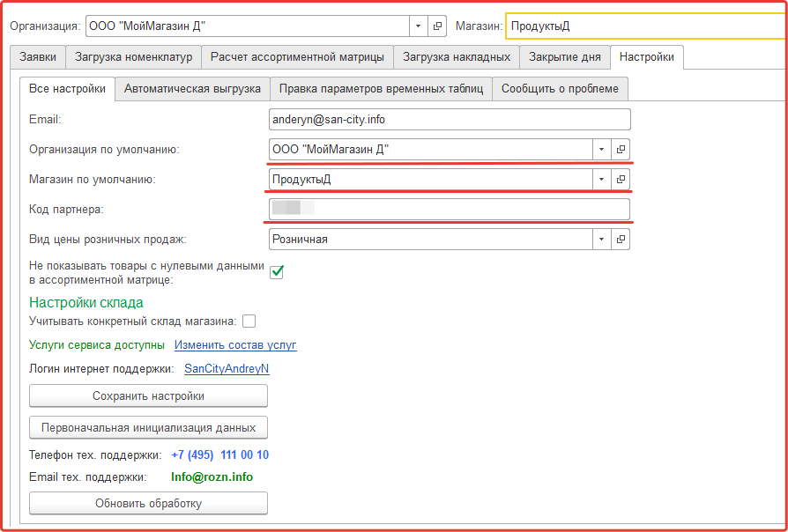Click the Настройки склада heading

86,302
